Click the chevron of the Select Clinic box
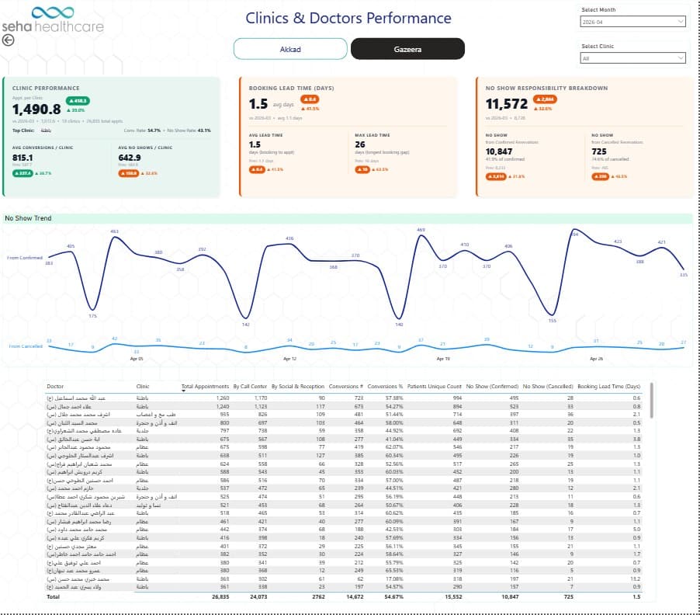 pos(681,58)
